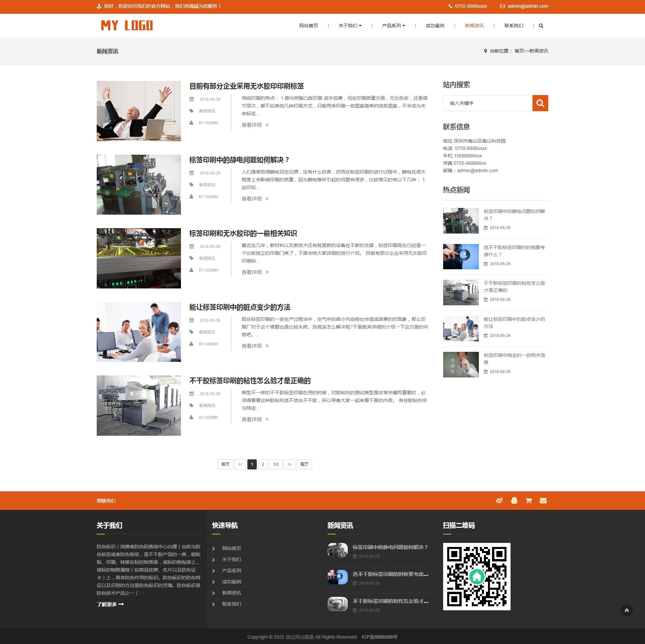The width and height of the screenshot is (645, 644).
Task: Open the Weibo social icon in footer bar
Action: coord(499,501)
